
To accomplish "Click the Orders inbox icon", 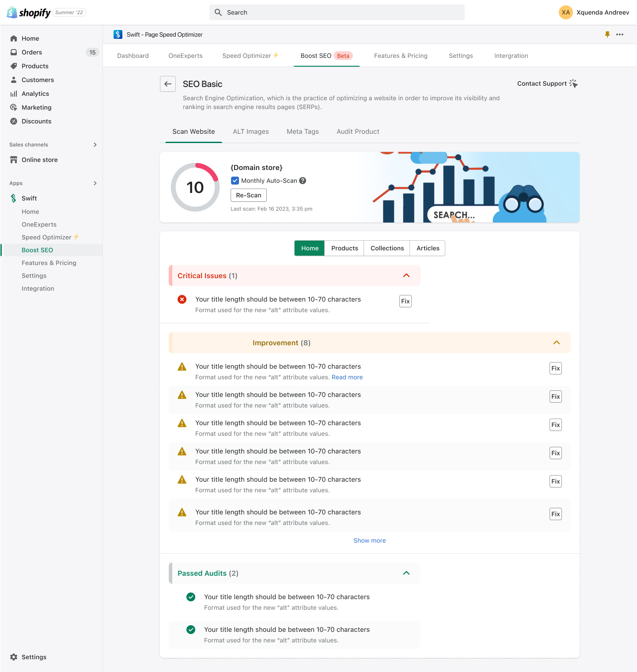I will 14,52.
